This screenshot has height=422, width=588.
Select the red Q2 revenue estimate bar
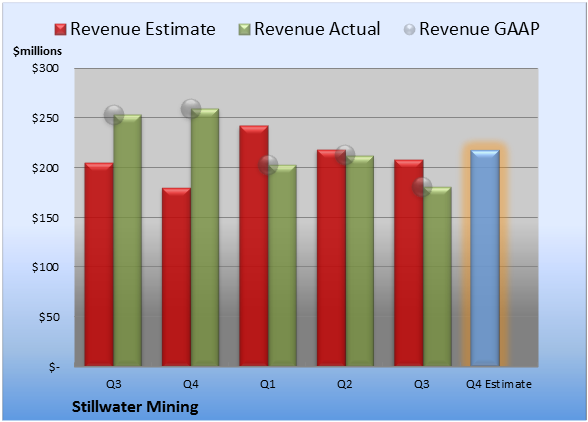(x=331, y=258)
